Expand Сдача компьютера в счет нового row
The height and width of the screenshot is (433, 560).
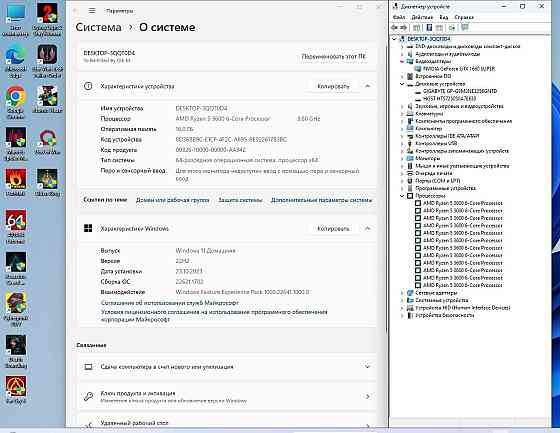[228, 367]
